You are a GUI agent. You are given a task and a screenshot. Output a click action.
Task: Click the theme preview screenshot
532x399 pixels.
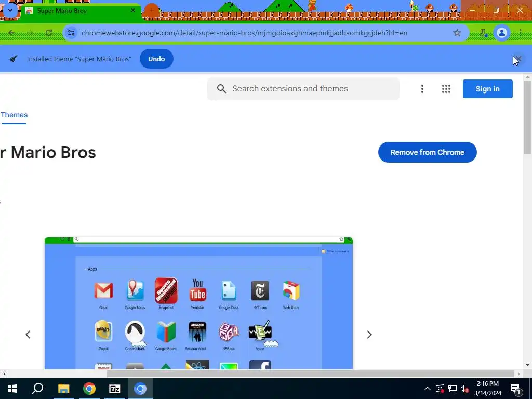click(x=198, y=303)
